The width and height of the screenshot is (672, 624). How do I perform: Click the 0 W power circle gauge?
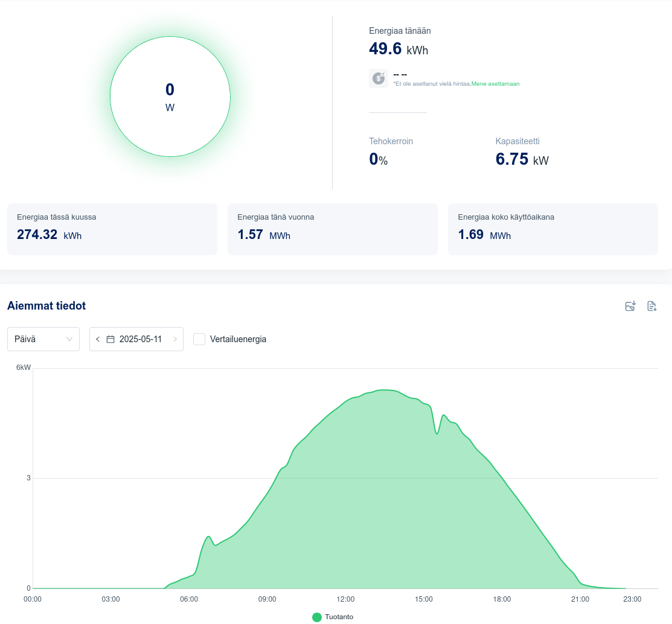click(x=170, y=97)
